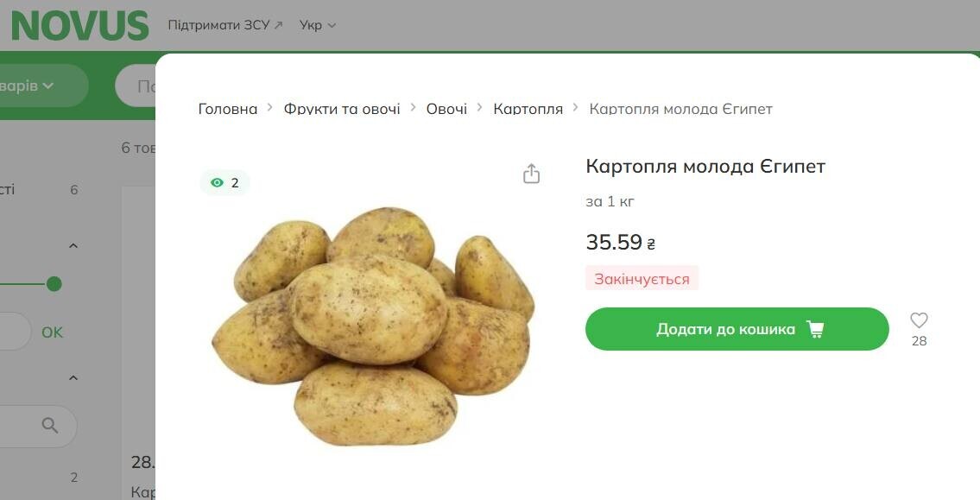980x500 pixels.
Task: Click the NOVUS logo
Action: pyautogui.click(x=80, y=26)
